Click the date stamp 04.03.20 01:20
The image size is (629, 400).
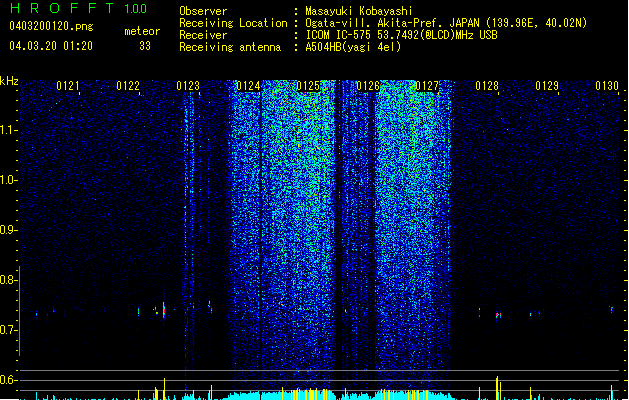coord(51,46)
